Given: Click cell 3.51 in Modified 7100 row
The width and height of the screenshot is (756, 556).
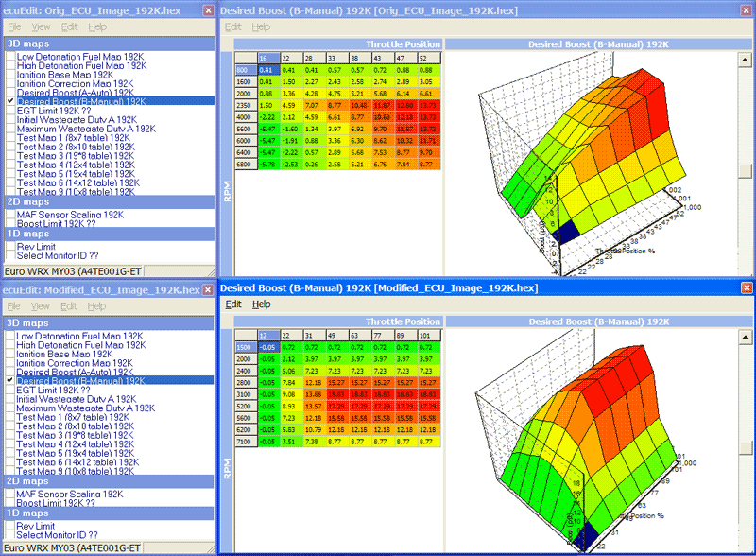Looking at the screenshot, I should [292, 442].
